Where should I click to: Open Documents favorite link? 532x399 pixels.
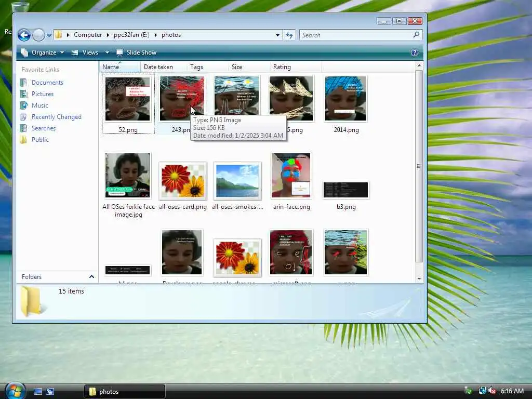pyautogui.click(x=47, y=83)
